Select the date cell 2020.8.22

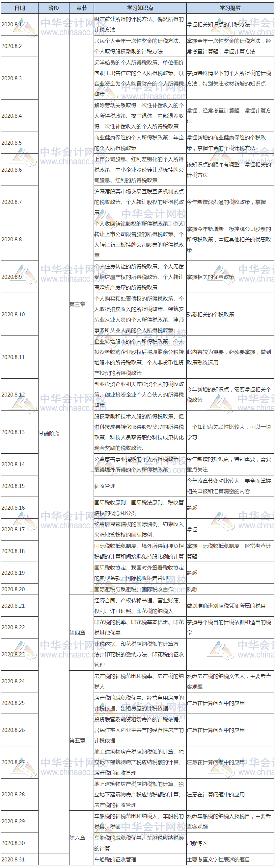19,627
